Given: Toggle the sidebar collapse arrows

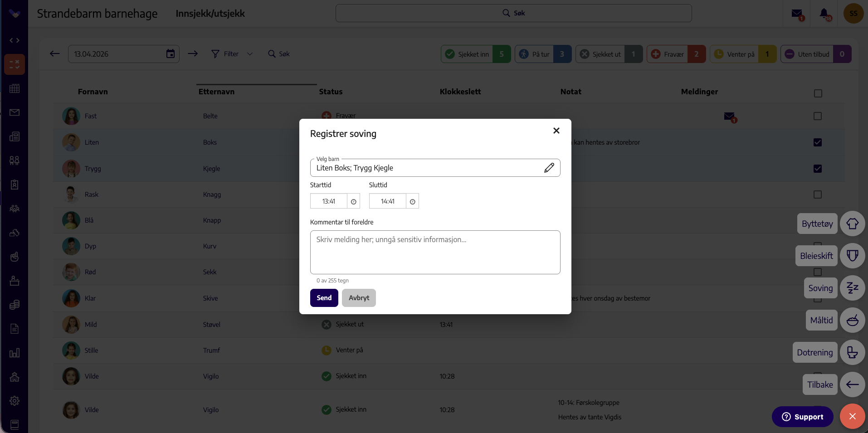Looking at the screenshot, I should (x=15, y=40).
